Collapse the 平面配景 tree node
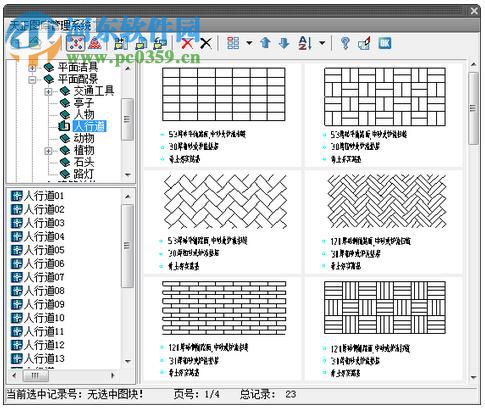 (32, 80)
